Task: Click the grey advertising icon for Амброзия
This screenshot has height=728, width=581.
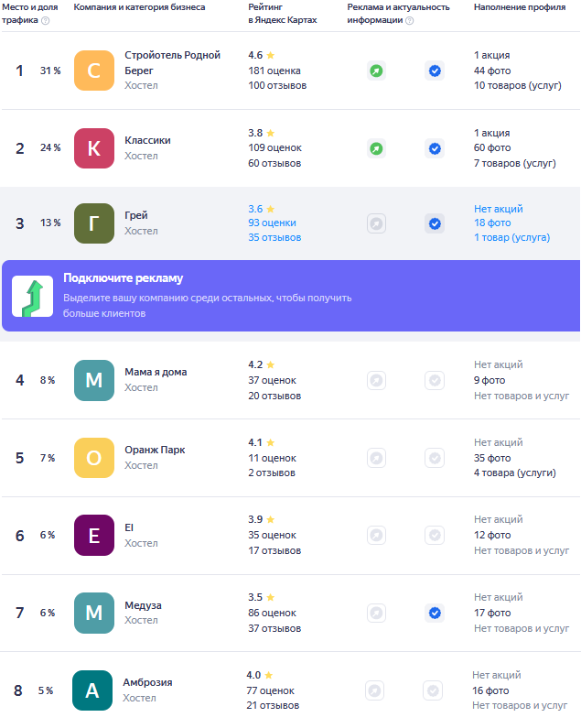Action: pyautogui.click(x=374, y=690)
